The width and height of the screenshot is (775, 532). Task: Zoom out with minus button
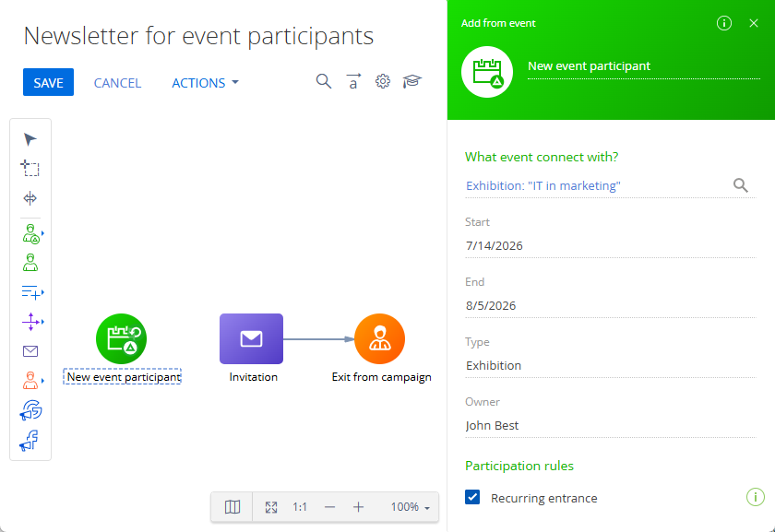[329, 507]
